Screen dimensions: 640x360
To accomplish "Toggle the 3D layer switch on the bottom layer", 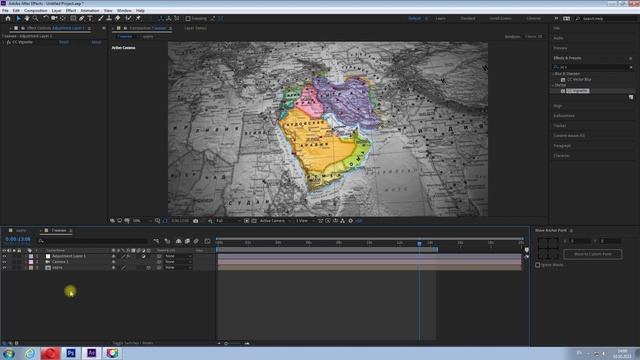I will [x=149, y=268].
